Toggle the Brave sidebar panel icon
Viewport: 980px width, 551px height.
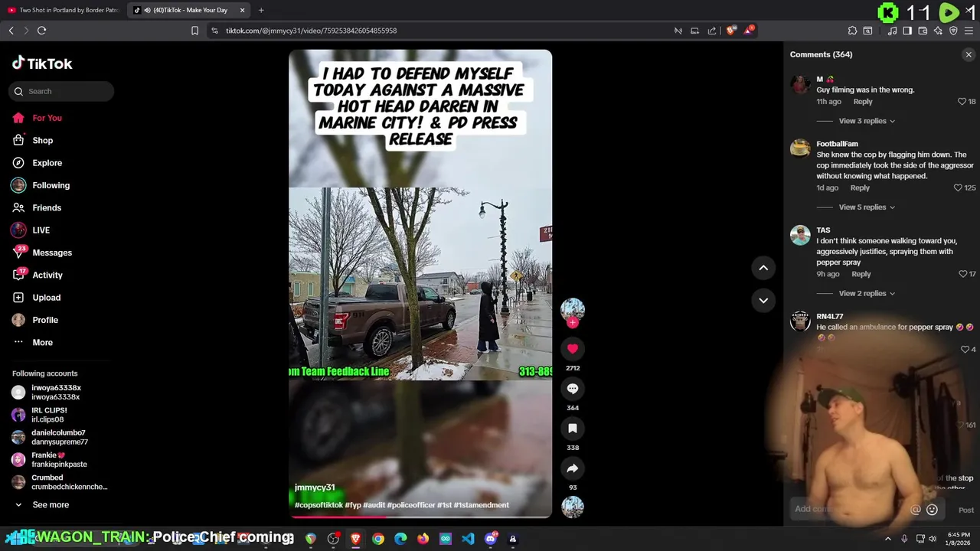(907, 31)
